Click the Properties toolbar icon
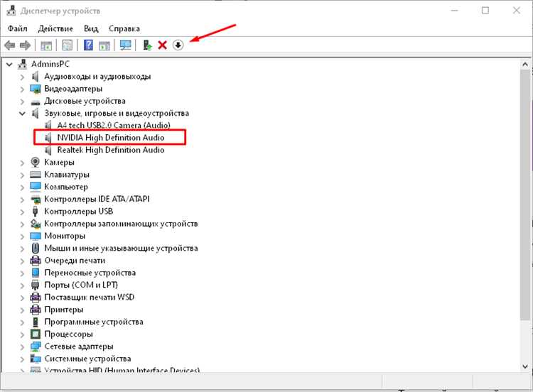This screenshot has width=533, height=392. [x=67, y=45]
